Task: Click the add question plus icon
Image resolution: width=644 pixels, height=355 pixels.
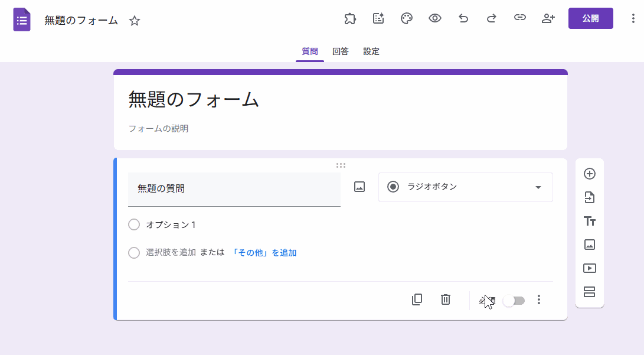Action: [x=589, y=174]
